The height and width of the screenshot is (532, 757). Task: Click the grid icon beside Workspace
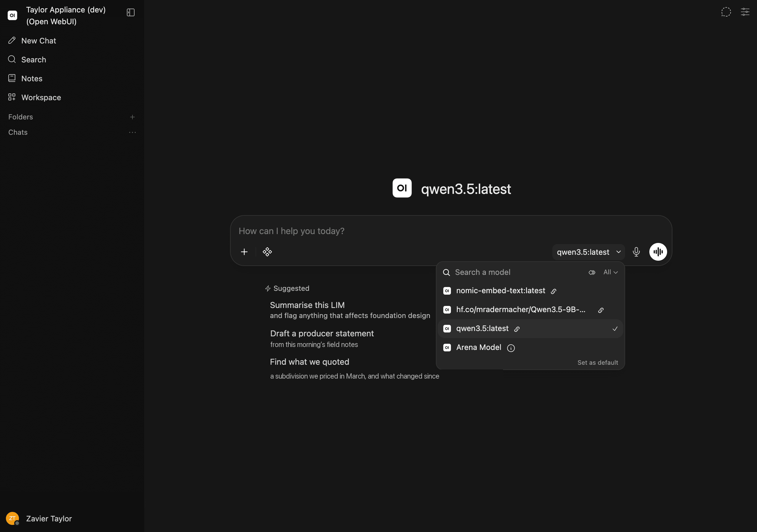click(x=12, y=97)
